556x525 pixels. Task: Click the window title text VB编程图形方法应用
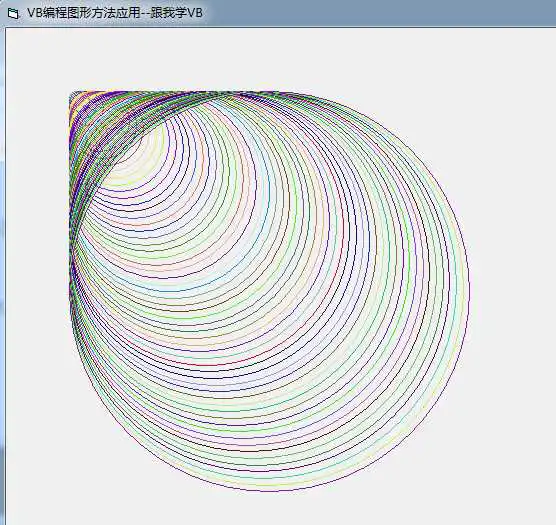click(83, 13)
